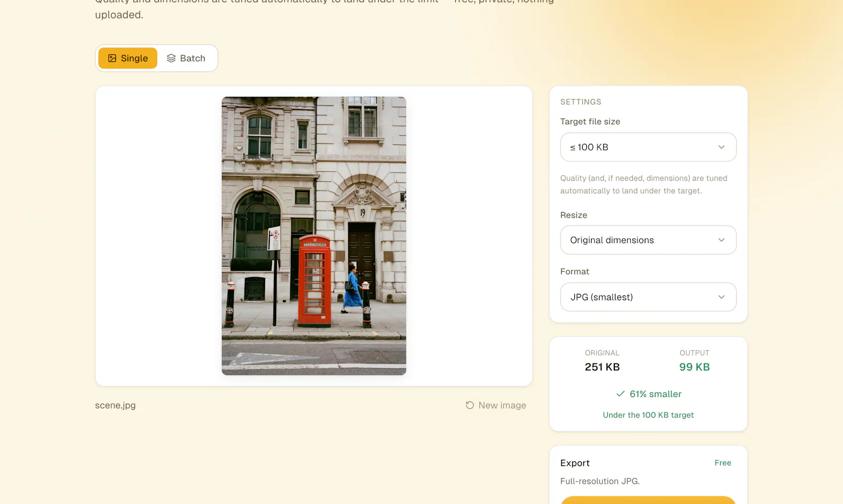Viewport: 843px width, 504px height.
Task: Click the 99 KB output size value
Action: [694, 367]
